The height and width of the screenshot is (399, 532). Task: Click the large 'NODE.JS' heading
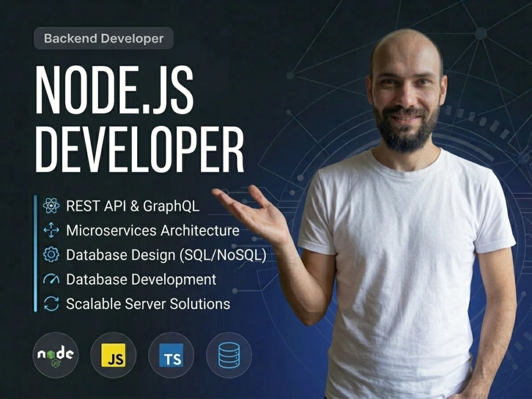click(x=115, y=89)
